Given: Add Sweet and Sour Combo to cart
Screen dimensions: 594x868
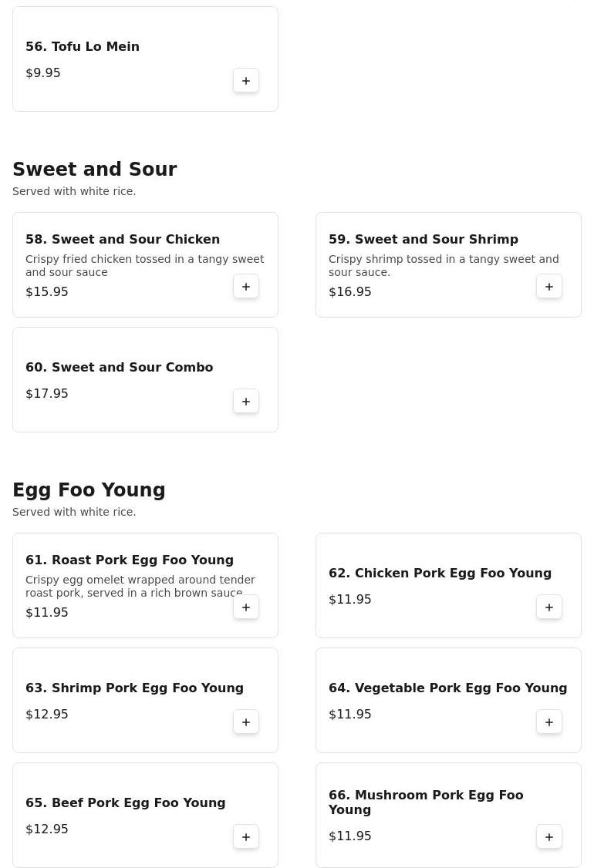Looking at the screenshot, I should click(x=246, y=402).
